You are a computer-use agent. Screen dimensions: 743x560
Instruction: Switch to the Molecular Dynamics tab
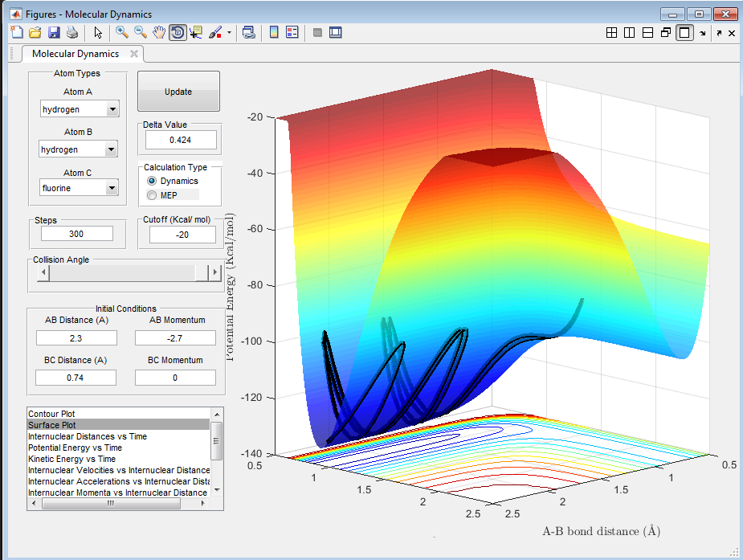(x=76, y=54)
